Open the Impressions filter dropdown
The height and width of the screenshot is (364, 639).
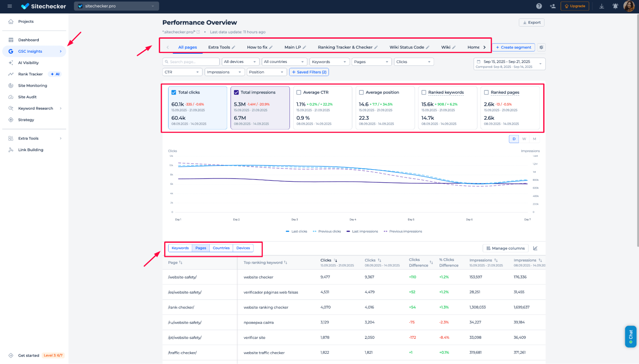(224, 72)
